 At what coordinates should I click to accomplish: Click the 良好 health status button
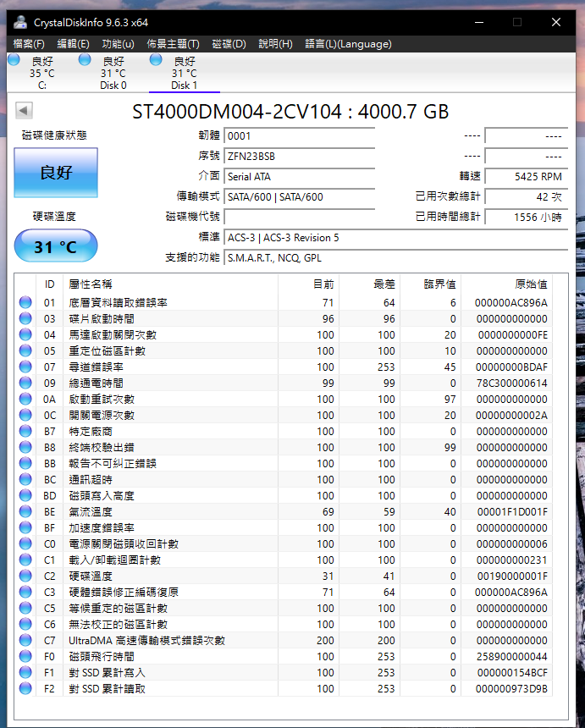pos(56,173)
